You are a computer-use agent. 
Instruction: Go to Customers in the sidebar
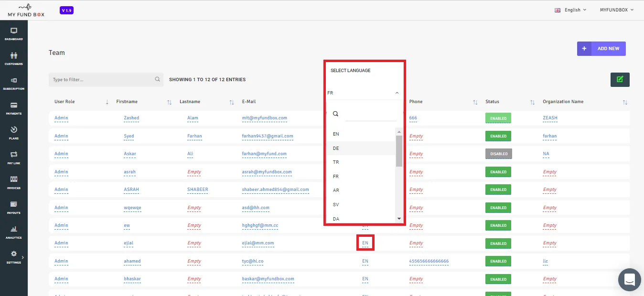14,58
